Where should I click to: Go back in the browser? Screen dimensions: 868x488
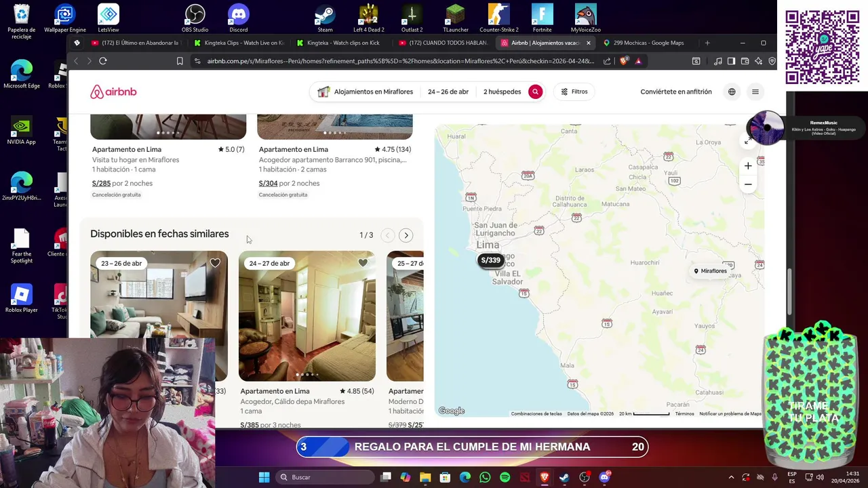[x=76, y=61]
